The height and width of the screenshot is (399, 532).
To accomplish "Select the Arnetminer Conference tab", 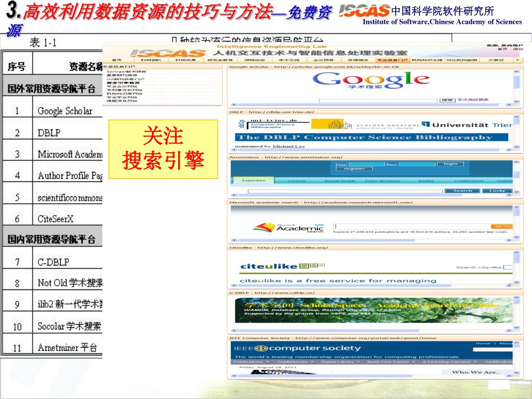I will [469, 181].
